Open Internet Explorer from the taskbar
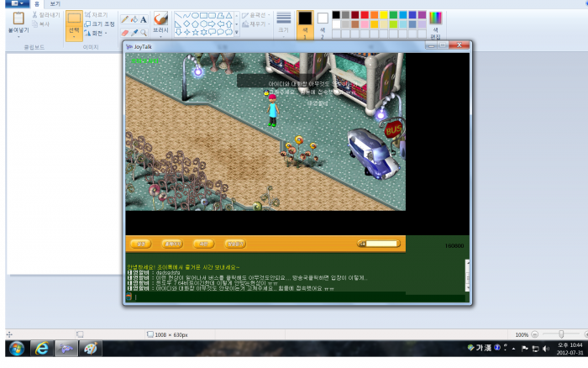Screen dimensions: 588x368 (42, 348)
